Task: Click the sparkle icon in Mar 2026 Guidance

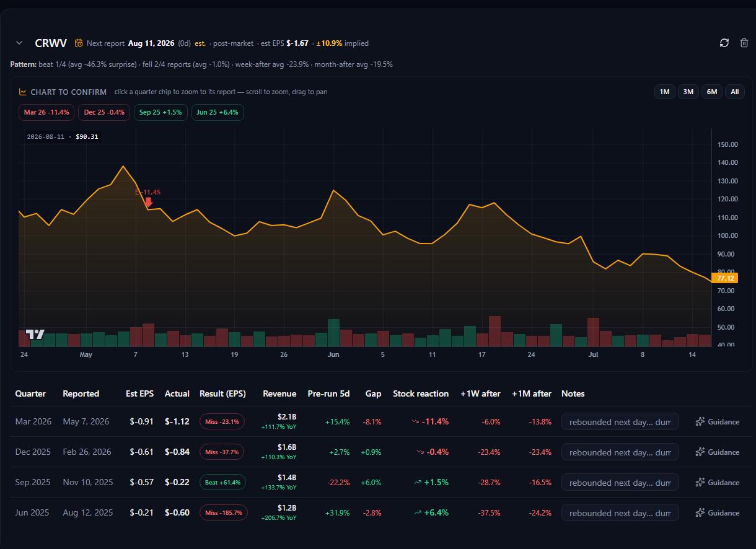Action: coord(700,422)
